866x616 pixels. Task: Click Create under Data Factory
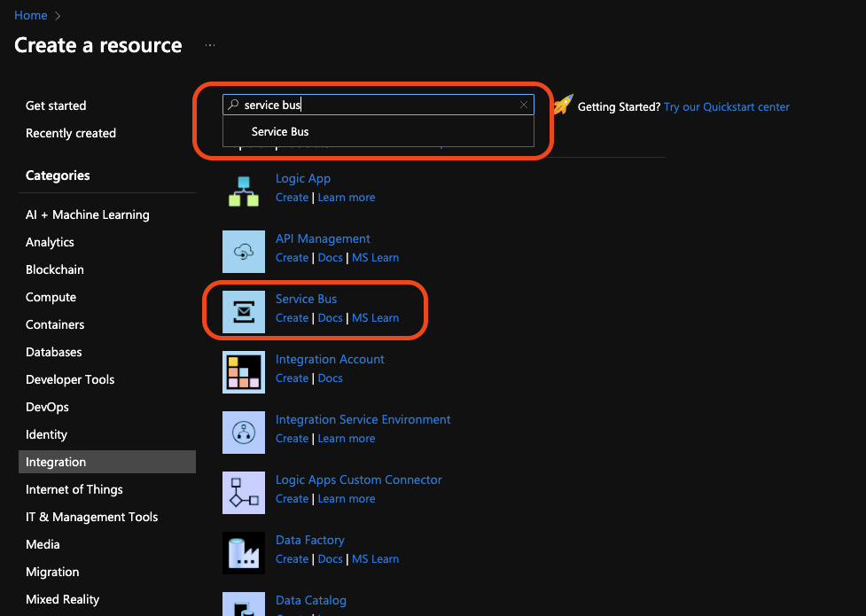(293, 558)
